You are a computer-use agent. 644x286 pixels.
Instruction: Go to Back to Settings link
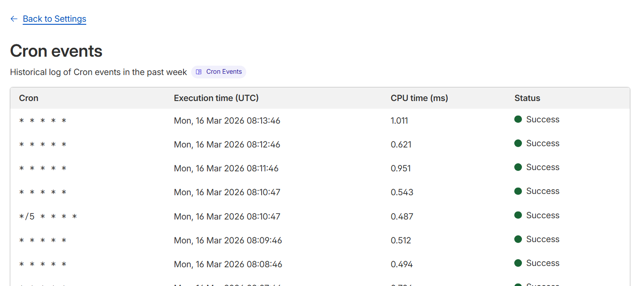54,19
